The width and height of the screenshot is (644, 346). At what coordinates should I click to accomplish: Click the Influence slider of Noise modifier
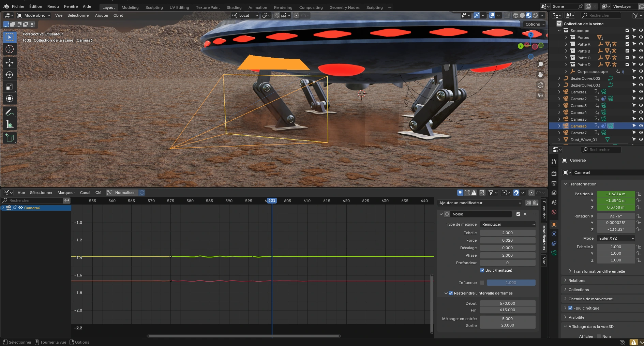(511, 283)
